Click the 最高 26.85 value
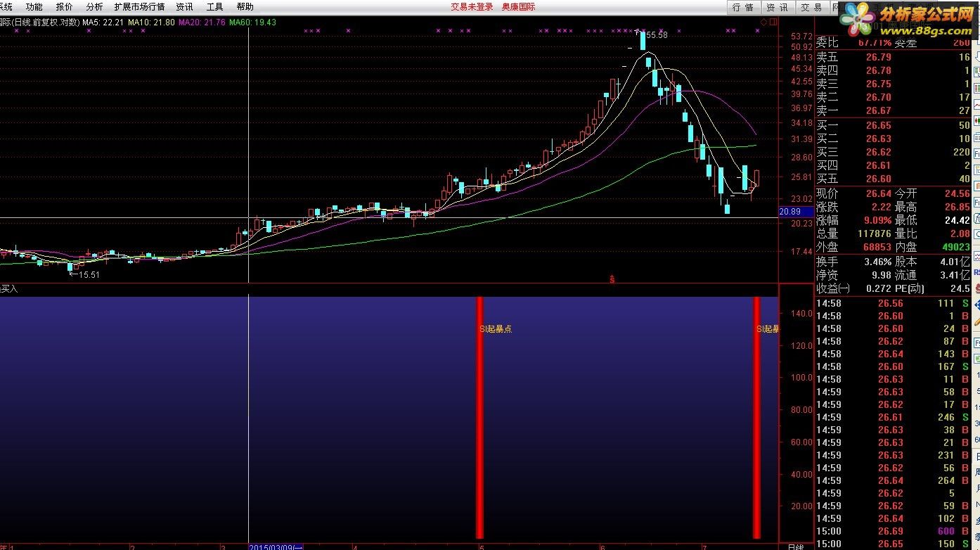The height and width of the screenshot is (550, 980). tap(957, 207)
